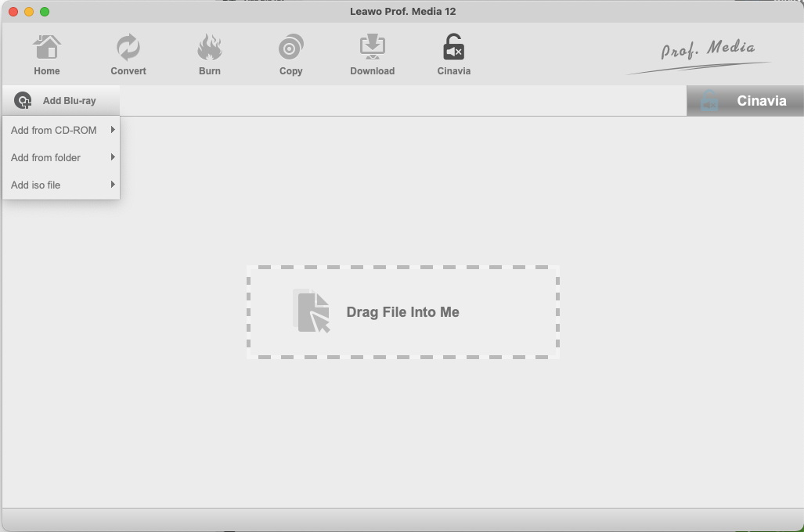The width and height of the screenshot is (804, 532).
Task: Click the green zoom window button
Action: (45, 12)
